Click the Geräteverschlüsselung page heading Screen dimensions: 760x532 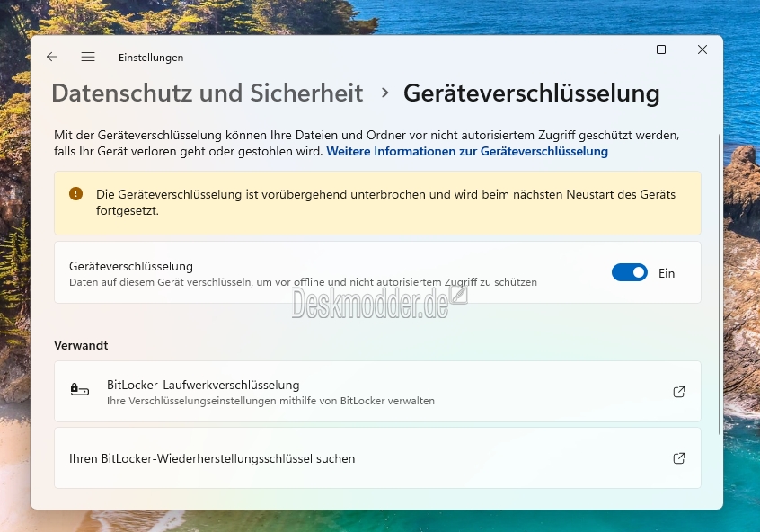tap(531, 93)
